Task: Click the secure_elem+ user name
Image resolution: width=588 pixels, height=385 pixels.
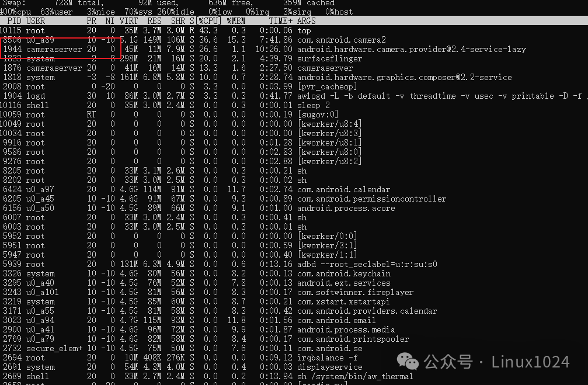Action: pyautogui.click(x=54, y=349)
